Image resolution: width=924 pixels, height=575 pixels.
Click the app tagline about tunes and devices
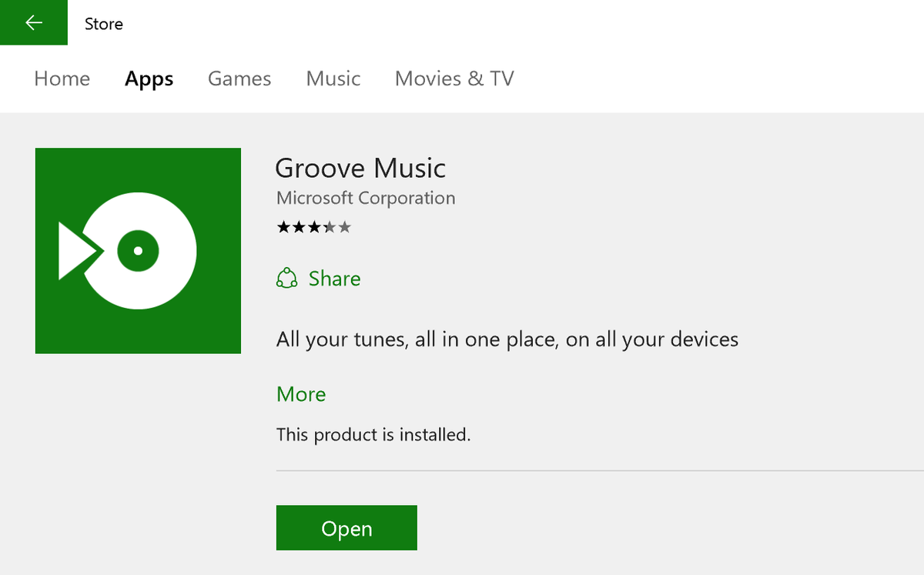507,339
